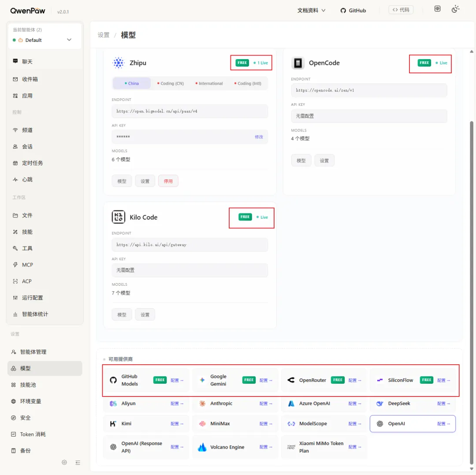Image resolution: width=476 pixels, height=475 pixels.
Task: Click 设置 in the breadcrumb
Action: click(x=104, y=35)
